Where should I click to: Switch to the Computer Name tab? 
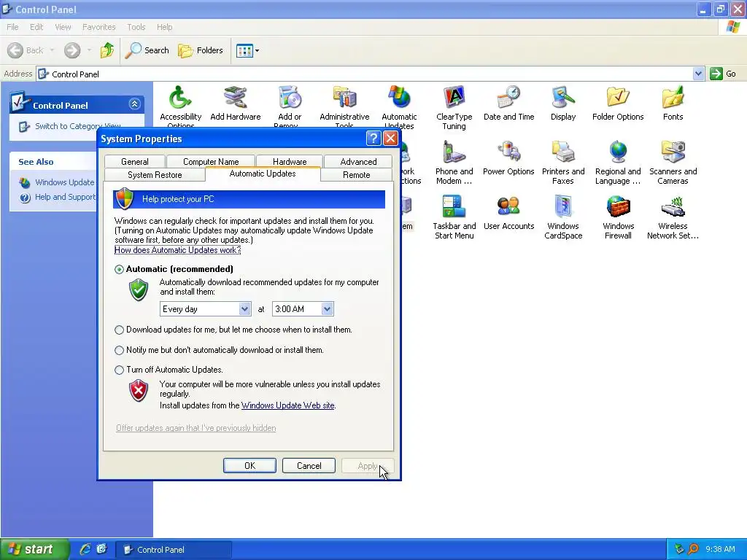[211, 161]
